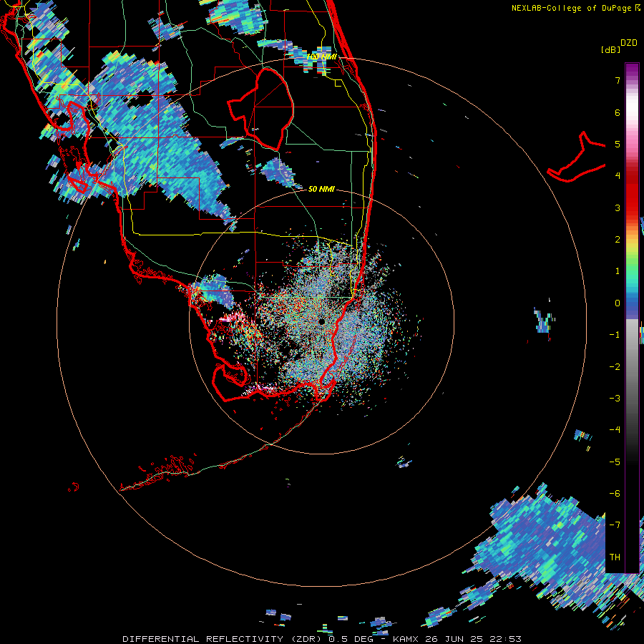Click the TH threshold label on scale
The width and height of the screenshot is (644, 644).
pos(615,557)
